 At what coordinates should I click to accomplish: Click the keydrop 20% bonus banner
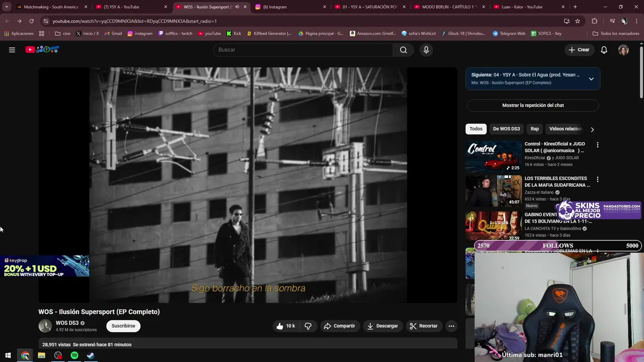[45, 266]
